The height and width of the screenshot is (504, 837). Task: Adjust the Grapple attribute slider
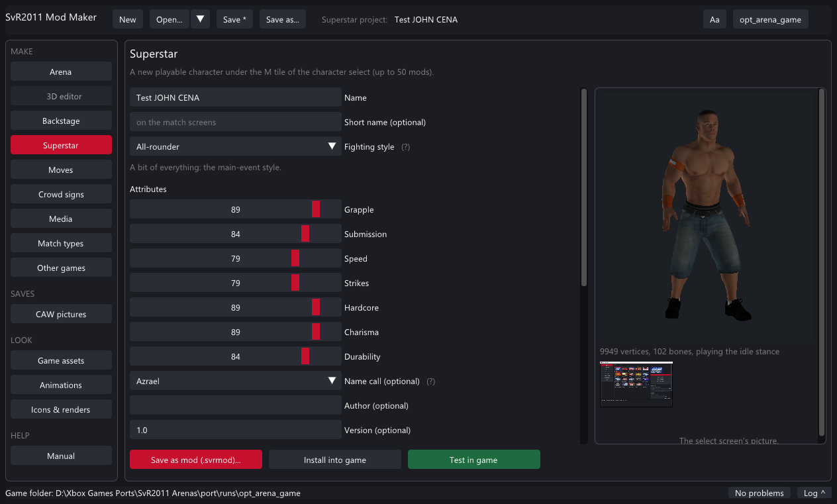click(x=236, y=209)
